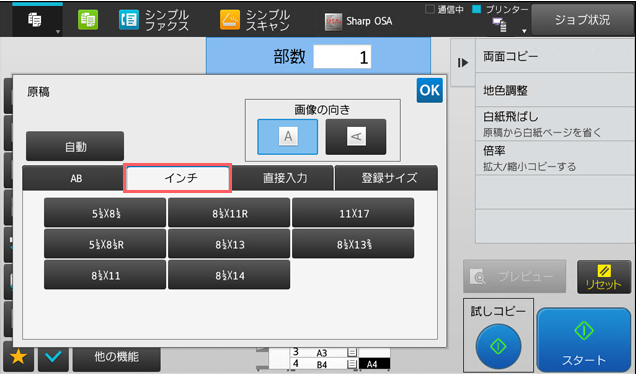Select 8½X13 original size

click(229, 244)
